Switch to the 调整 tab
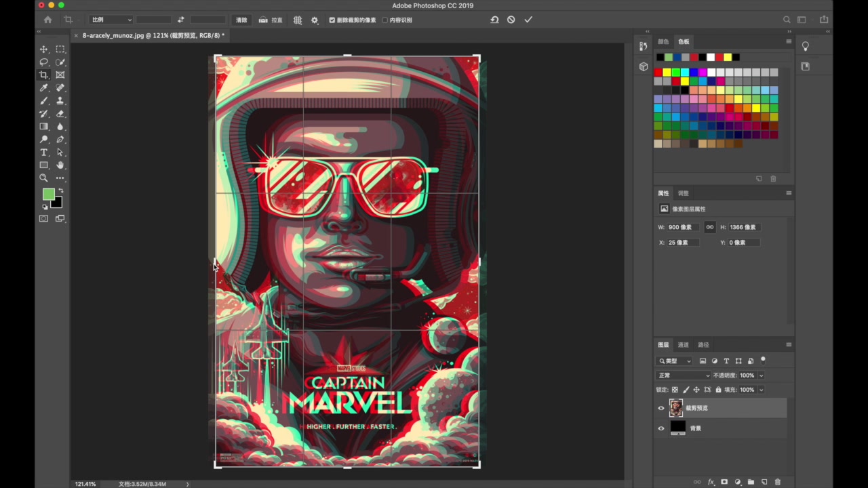Image resolution: width=868 pixels, height=488 pixels. (684, 193)
